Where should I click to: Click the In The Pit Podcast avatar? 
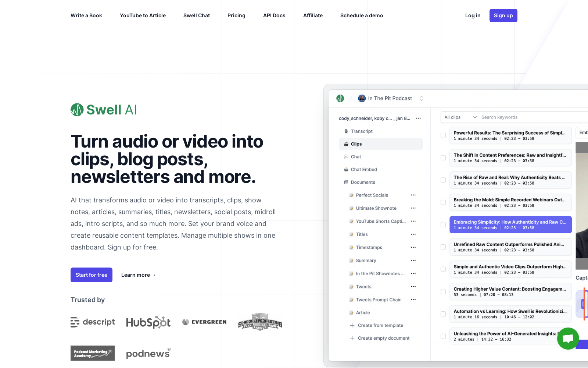click(x=362, y=98)
